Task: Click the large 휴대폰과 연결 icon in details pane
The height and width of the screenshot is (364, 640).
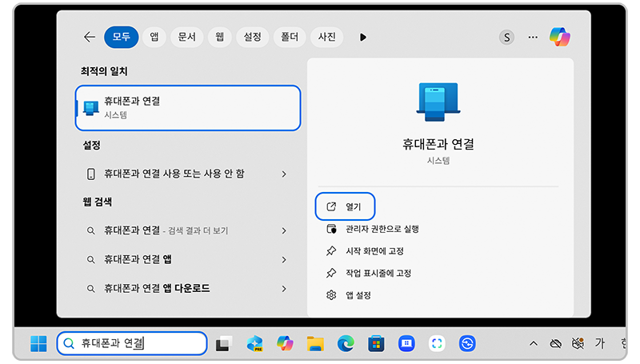Action: pos(438,102)
